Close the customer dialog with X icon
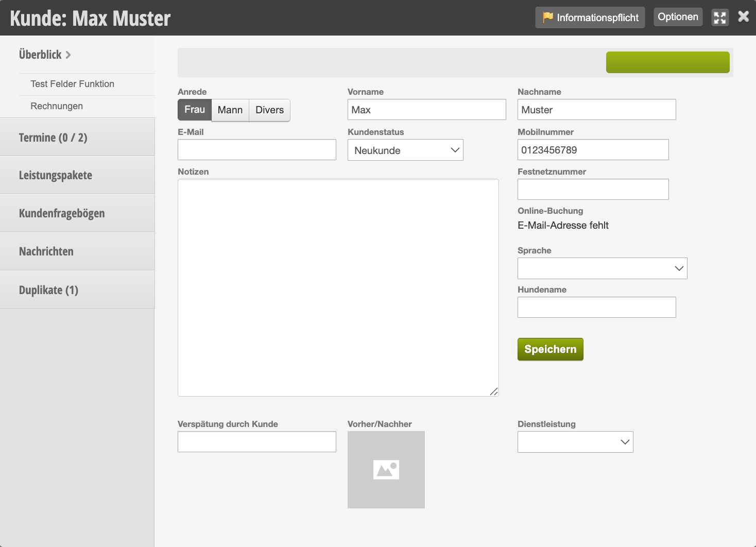The width and height of the screenshot is (756, 547). [x=743, y=16]
